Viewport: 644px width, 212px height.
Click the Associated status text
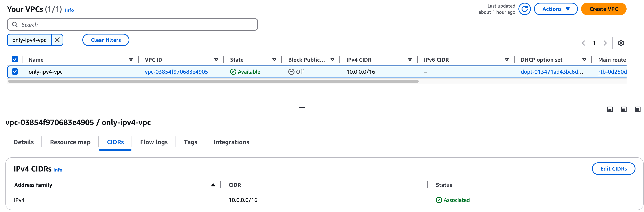456,200
